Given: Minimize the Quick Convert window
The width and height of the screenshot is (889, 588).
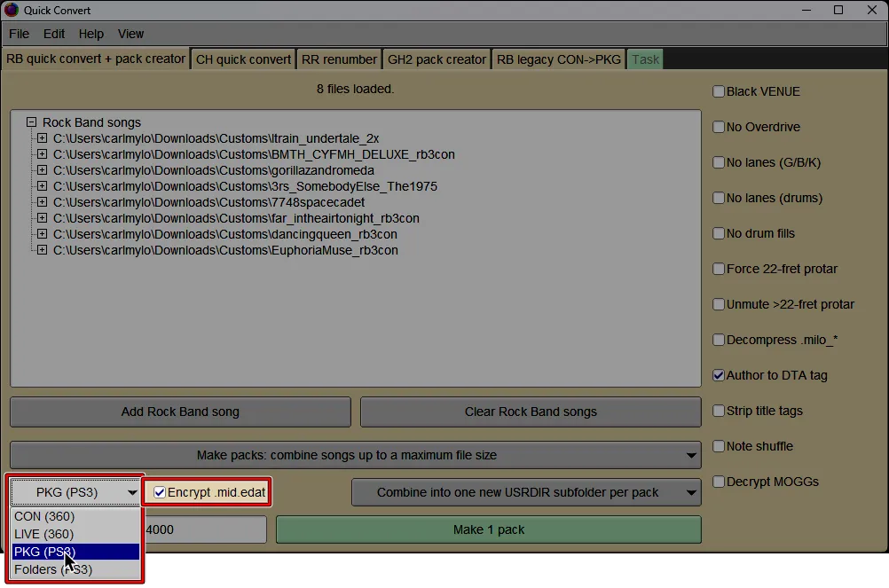Looking at the screenshot, I should pos(806,10).
